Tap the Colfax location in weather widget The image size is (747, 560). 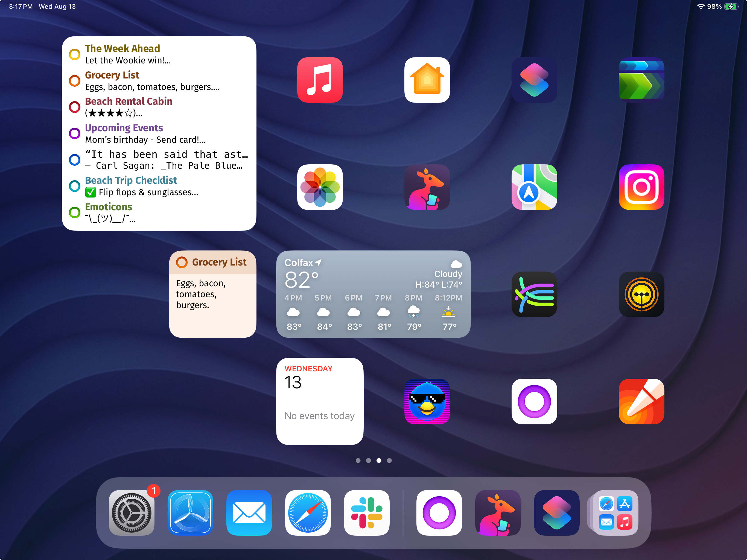tap(303, 262)
